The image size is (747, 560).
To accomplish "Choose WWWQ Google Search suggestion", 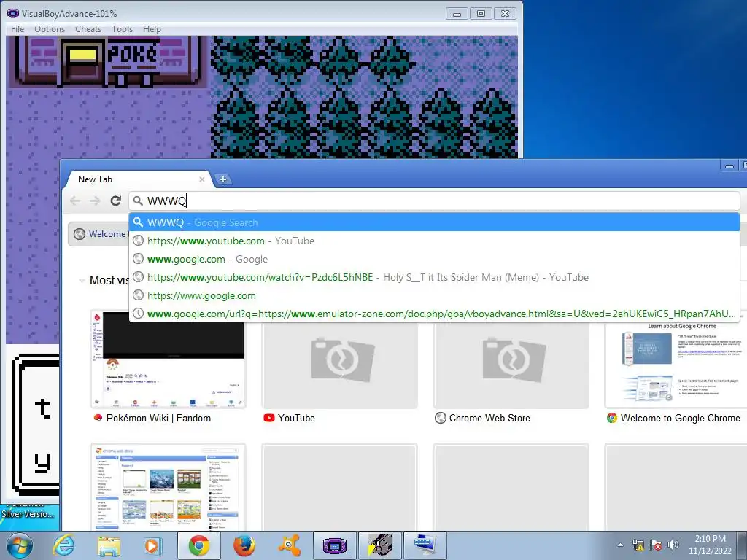I will [x=434, y=222].
